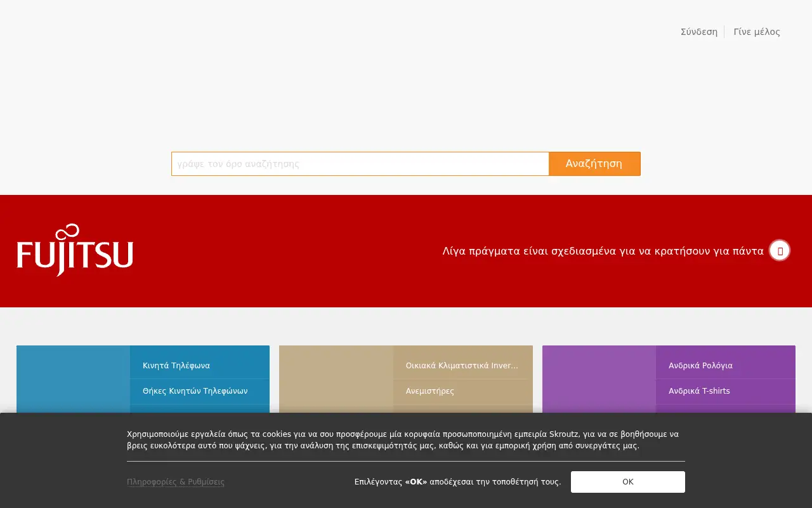Focus the search term input field
812x508 pixels.
[360, 164]
